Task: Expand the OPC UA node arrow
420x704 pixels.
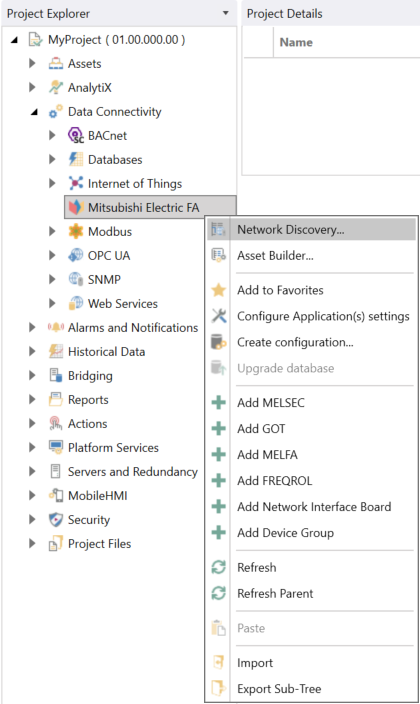Action: tap(52, 255)
